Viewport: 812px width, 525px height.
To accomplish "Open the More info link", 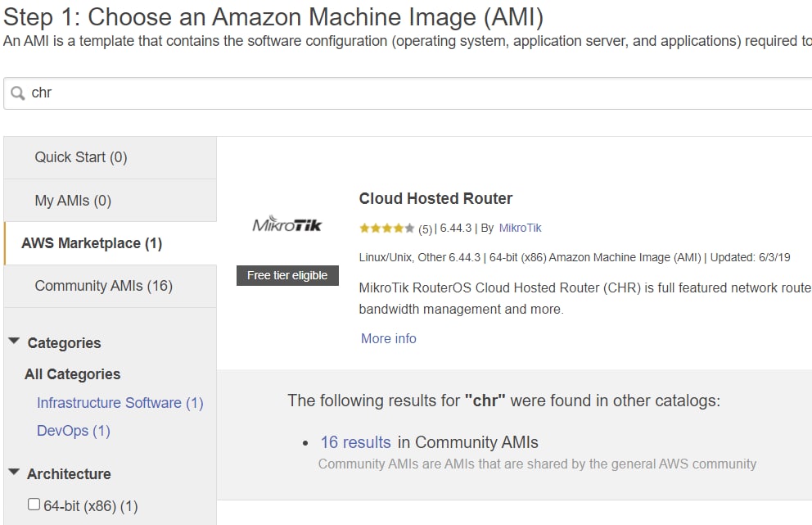I will point(388,338).
